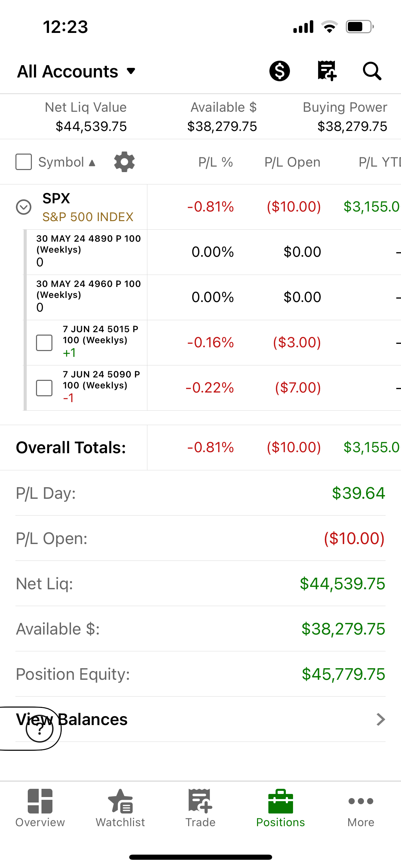The image size is (401, 868).
Task: Select the Positions tab
Action: click(281, 808)
